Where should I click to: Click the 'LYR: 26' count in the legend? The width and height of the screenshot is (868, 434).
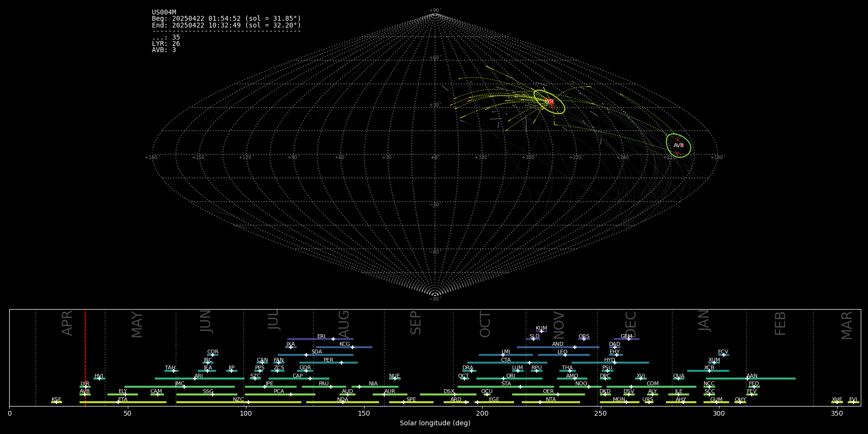[166, 44]
